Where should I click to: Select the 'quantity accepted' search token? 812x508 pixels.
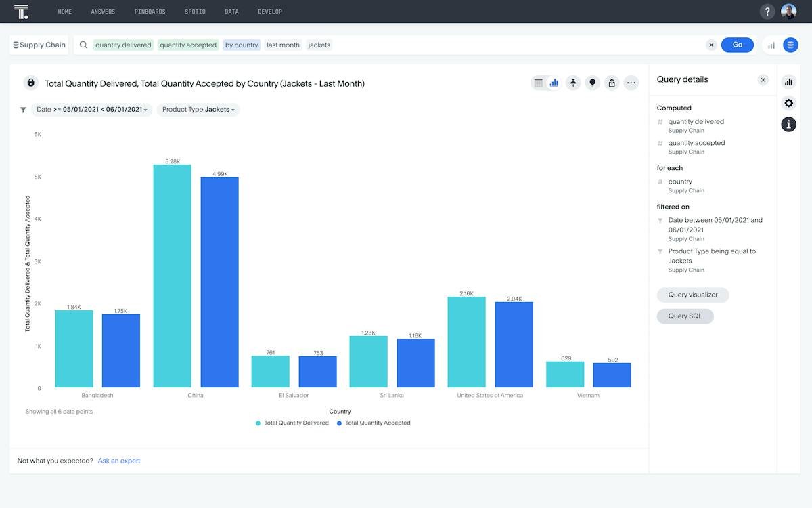point(188,45)
